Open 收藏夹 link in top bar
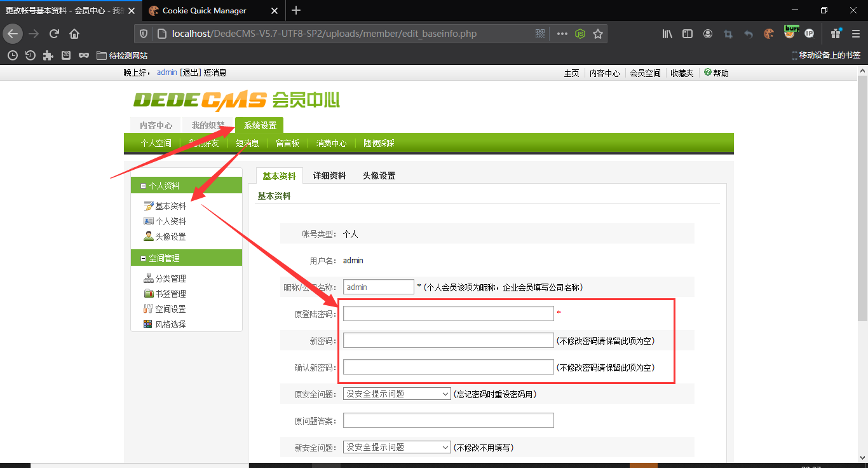Viewport: 868px width, 468px height. pyautogui.click(x=682, y=73)
